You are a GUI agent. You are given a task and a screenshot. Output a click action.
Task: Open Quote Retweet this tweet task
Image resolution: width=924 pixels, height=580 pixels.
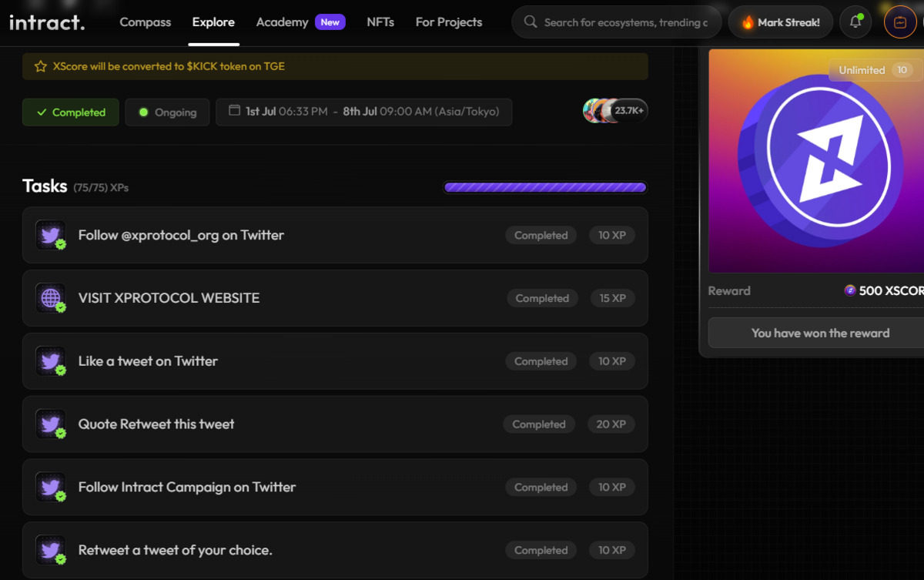point(335,424)
